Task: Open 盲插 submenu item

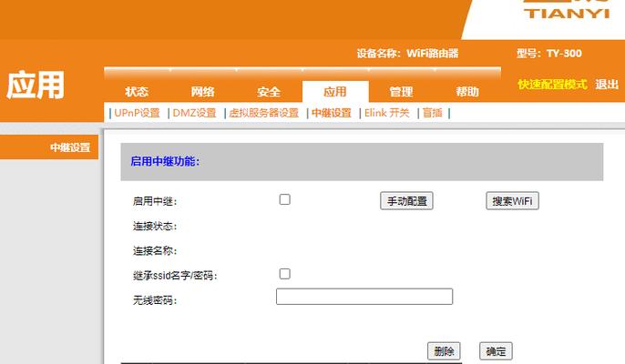Action: (x=433, y=113)
